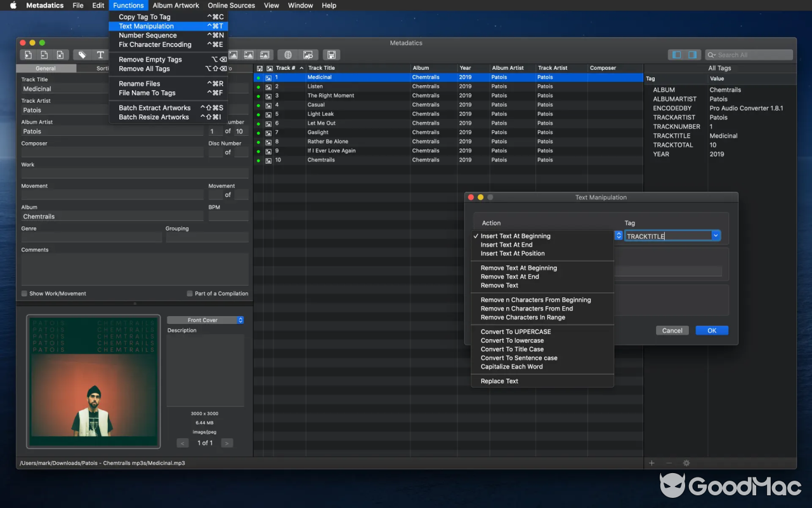The height and width of the screenshot is (508, 812).
Task: Switch to the Sorting tab
Action: click(101, 68)
